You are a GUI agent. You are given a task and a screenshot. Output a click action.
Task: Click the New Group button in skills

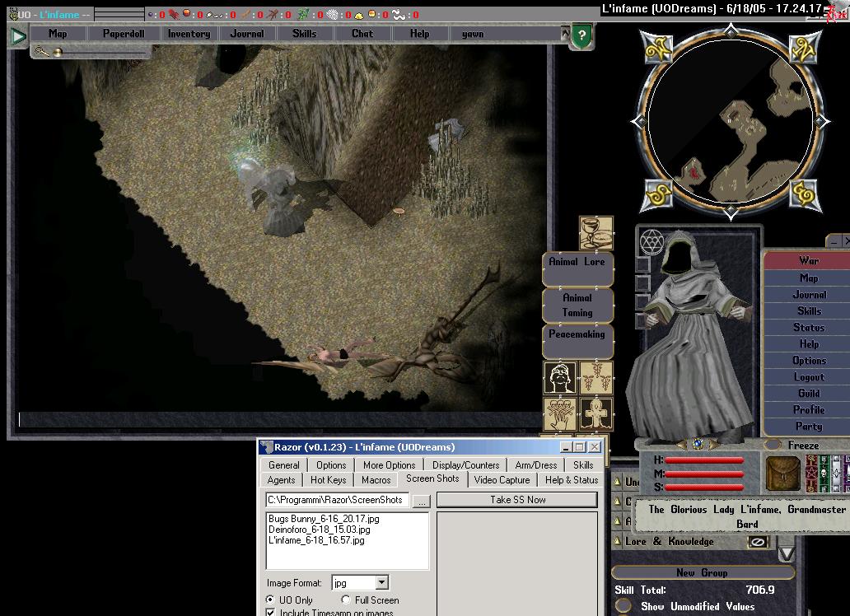click(702, 572)
